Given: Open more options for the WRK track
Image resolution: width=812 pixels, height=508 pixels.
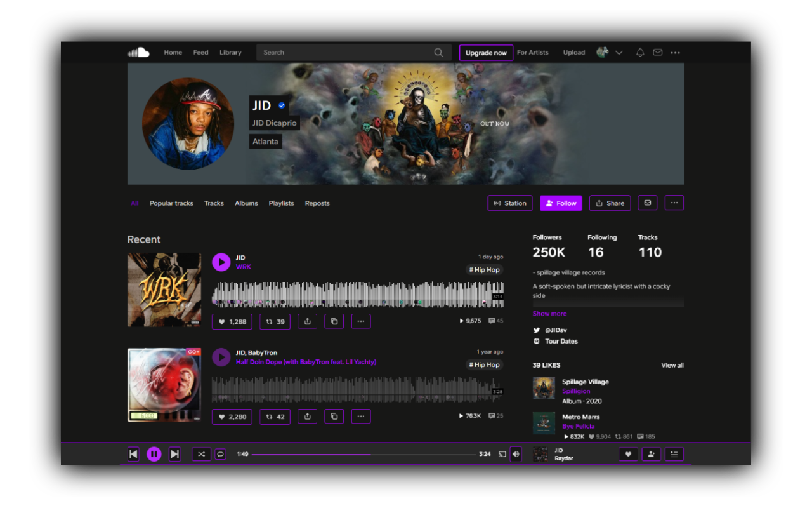Looking at the screenshot, I should [361, 321].
